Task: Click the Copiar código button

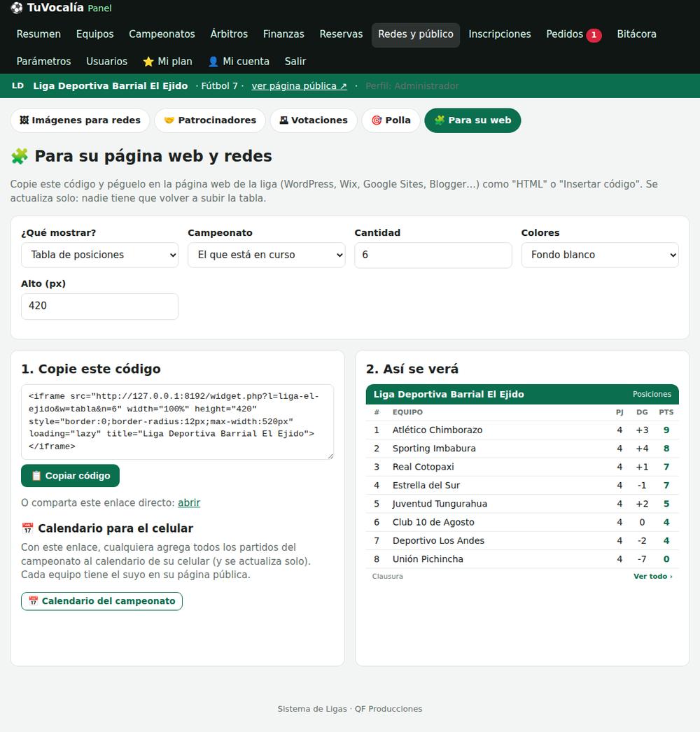Action: (x=70, y=476)
